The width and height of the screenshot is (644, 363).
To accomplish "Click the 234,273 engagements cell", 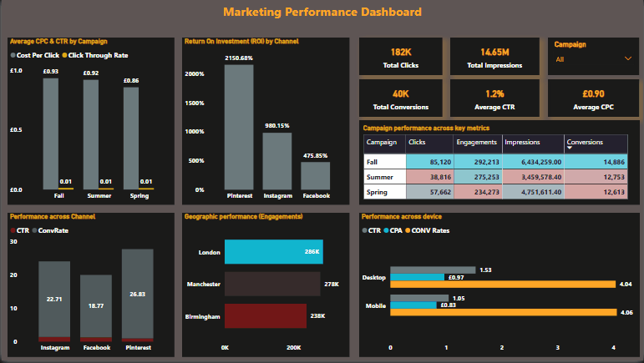I will pos(478,192).
